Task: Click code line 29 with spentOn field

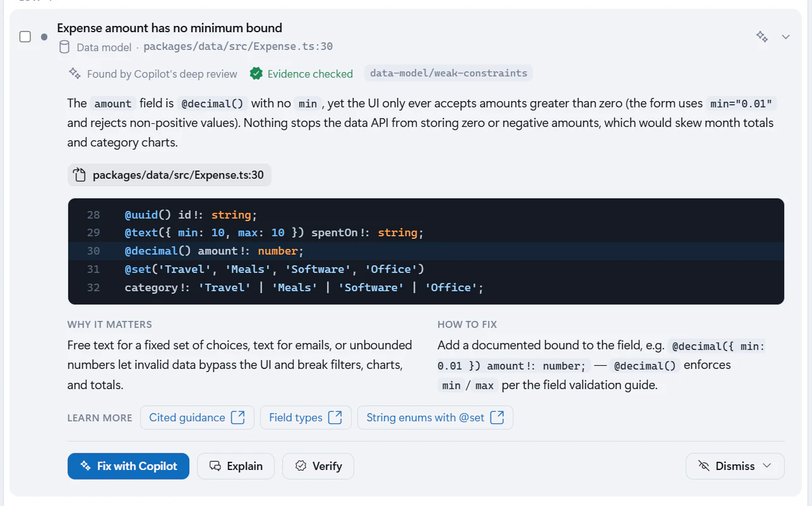Action: point(426,233)
